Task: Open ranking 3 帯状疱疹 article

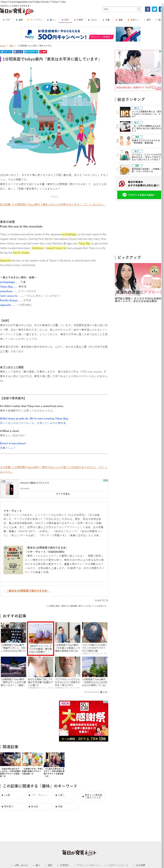Action: click(x=146, y=141)
